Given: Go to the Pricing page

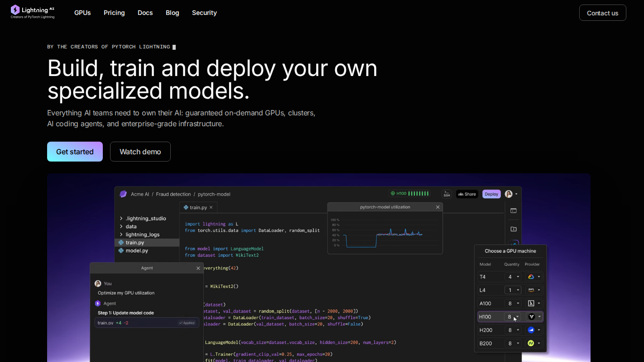Looking at the screenshot, I should click(114, 13).
